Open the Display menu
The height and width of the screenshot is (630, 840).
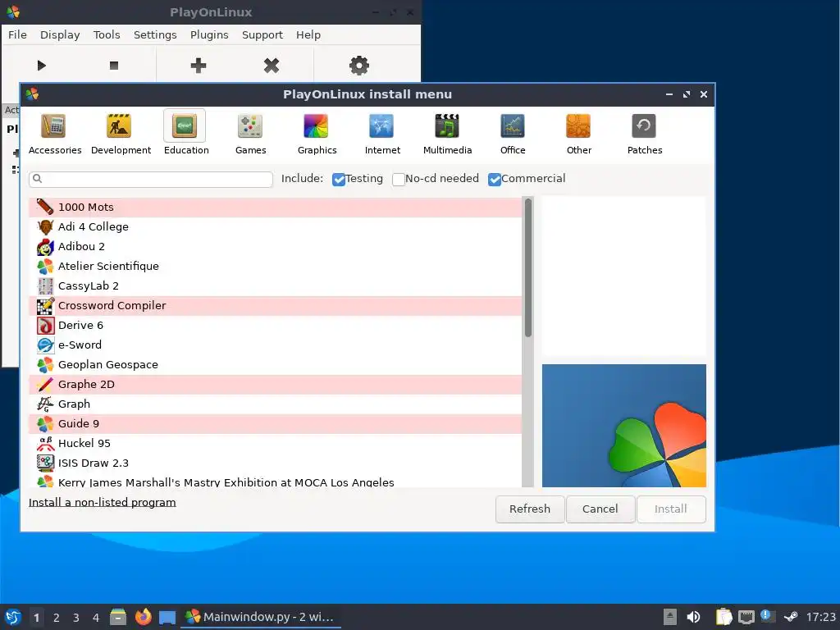coord(60,34)
